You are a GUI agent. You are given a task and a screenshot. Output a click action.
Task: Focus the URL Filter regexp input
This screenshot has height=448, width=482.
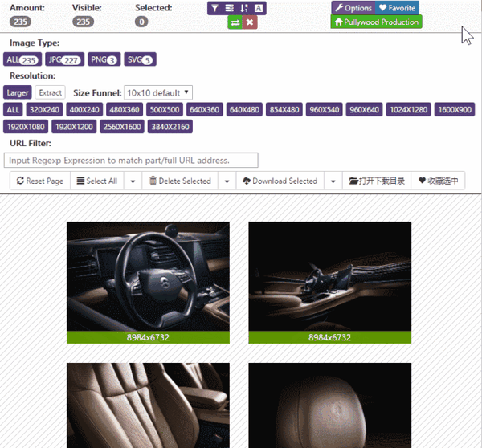pyautogui.click(x=131, y=160)
